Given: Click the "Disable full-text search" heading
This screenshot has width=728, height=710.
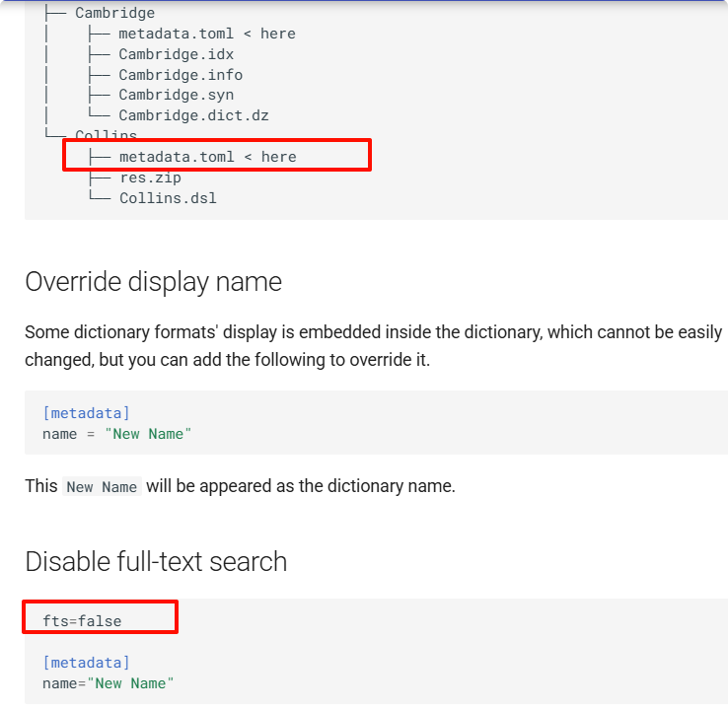Looking at the screenshot, I should click(x=156, y=562).
